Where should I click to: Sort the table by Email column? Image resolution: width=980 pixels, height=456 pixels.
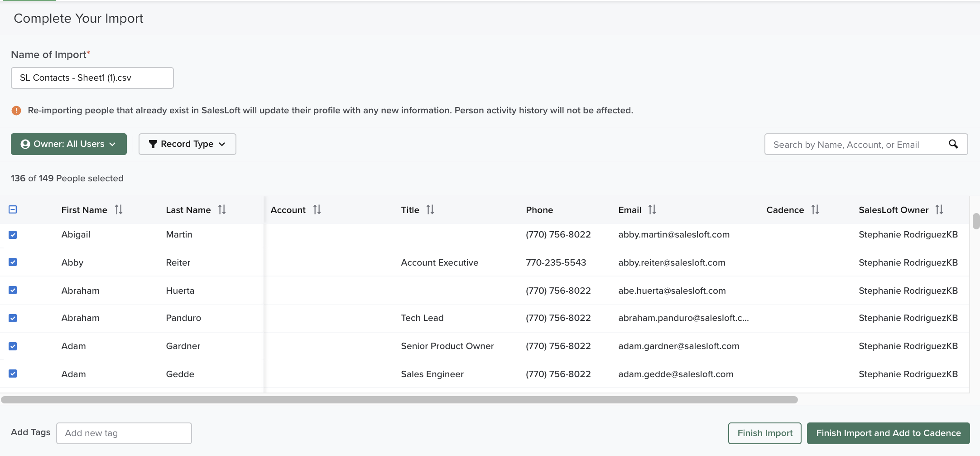coord(652,209)
